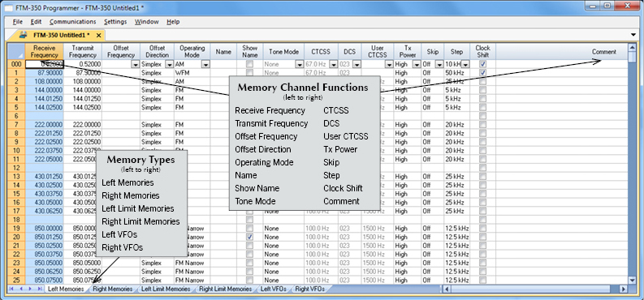Screen dimensions: 644x300
Task: Enable Clock Shift in row 25
Action: coord(483,280)
